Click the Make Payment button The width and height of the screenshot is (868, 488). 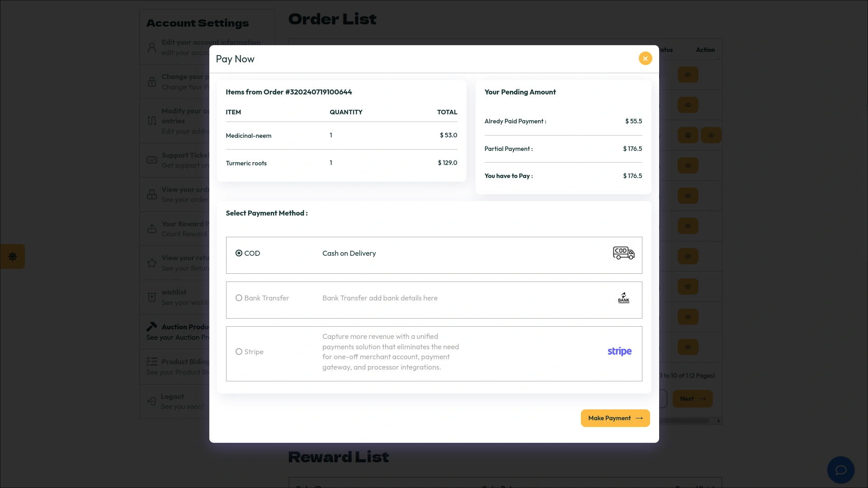pos(615,418)
